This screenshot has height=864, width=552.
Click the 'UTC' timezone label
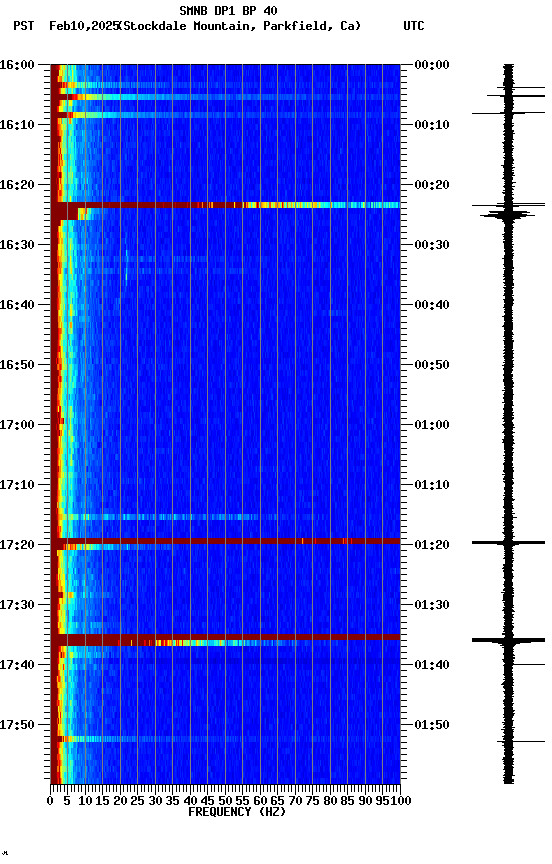[x=414, y=26]
